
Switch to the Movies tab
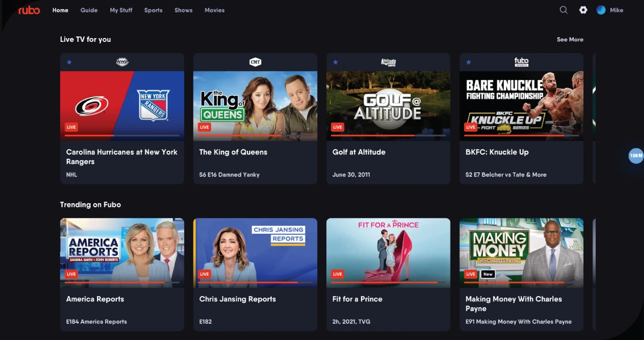coord(214,10)
